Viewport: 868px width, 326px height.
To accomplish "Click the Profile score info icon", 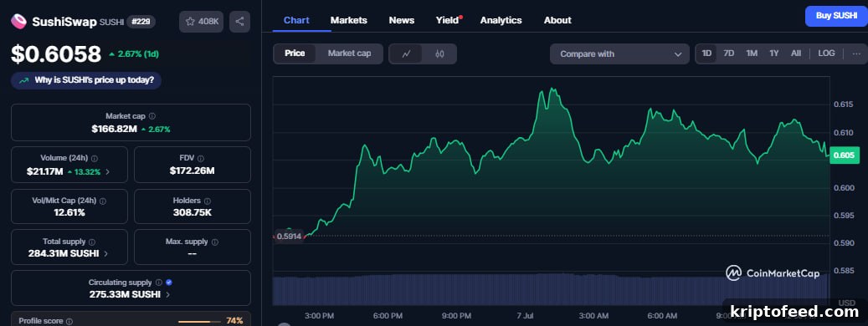I will [x=69, y=321].
